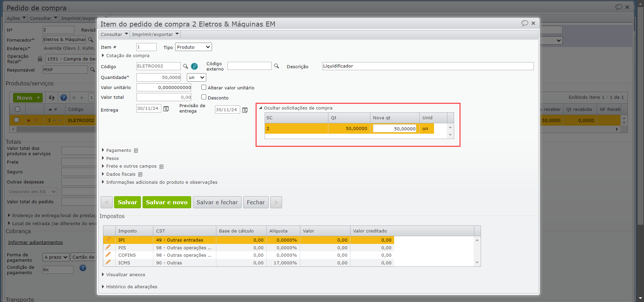Open the Ações menu in Pedido de compra

tap(16, 18)
